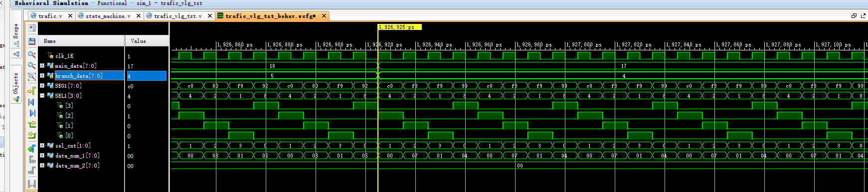Click the Zoom Out magnifier icon
The width and height of the screenshot is (868, 192).
pyautogui.click(x=32, y=65)
